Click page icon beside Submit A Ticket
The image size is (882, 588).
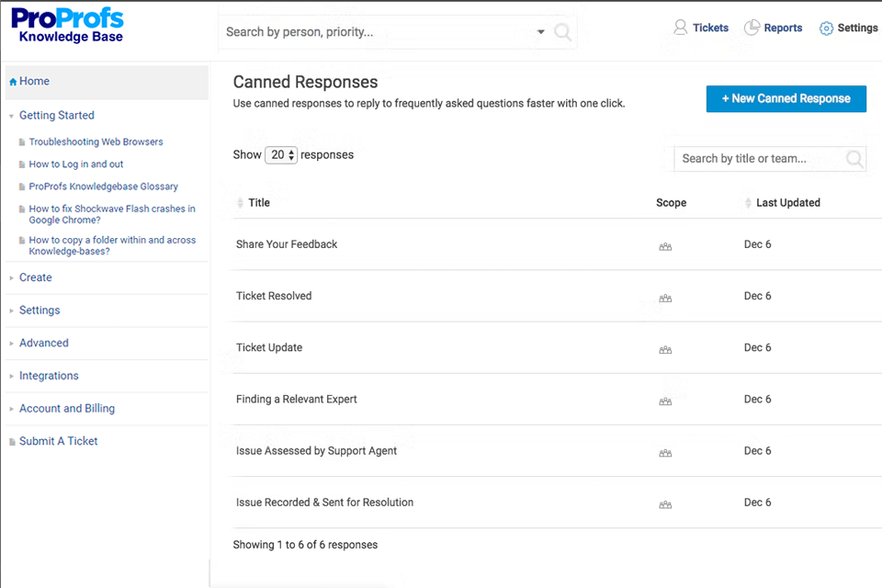click(x=12, y=442)
